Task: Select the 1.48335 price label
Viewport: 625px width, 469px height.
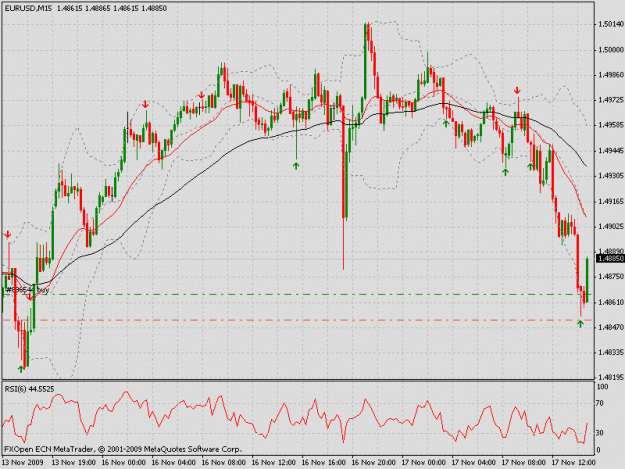Action: 610,353
